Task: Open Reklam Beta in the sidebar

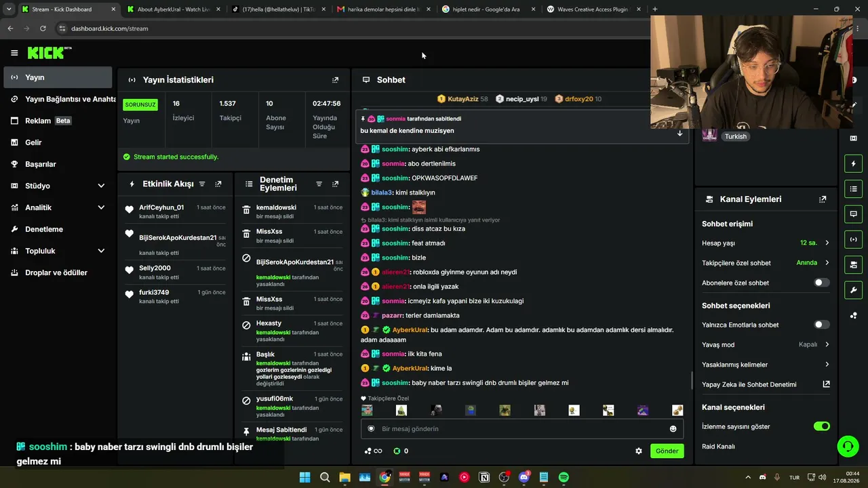Action: tap(58, 121)
